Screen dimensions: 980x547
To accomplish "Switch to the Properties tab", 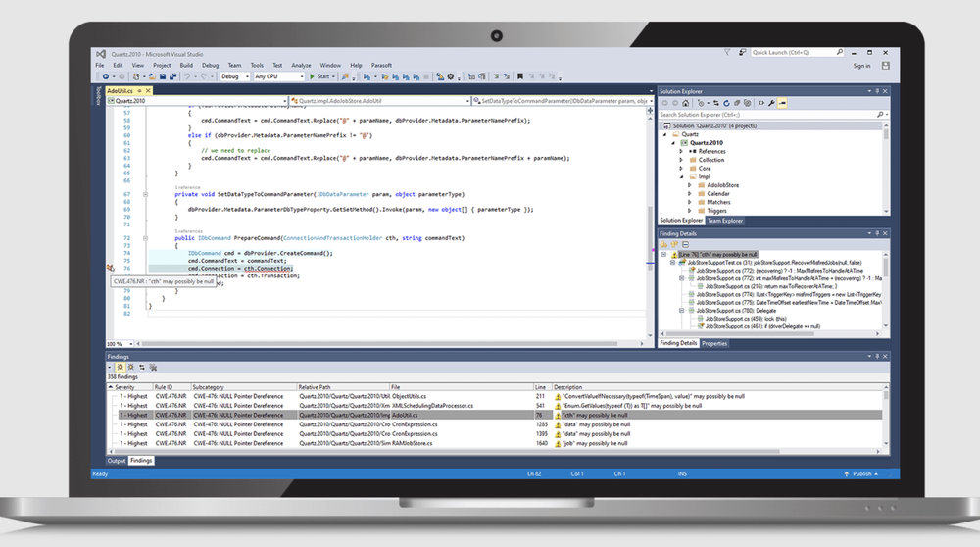I will [714, 344].
